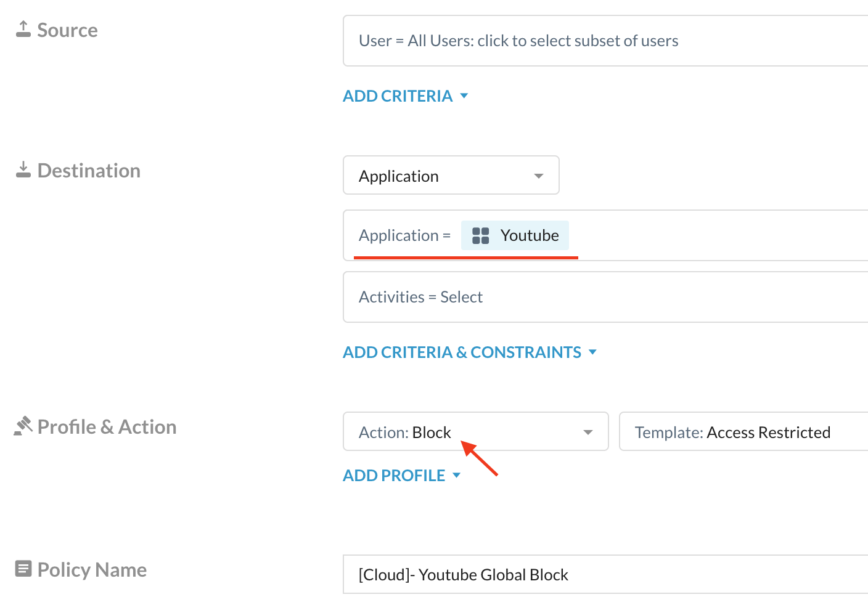
Task: Expand ADD CRITERIA under Source
Action: tap(406, 96)
